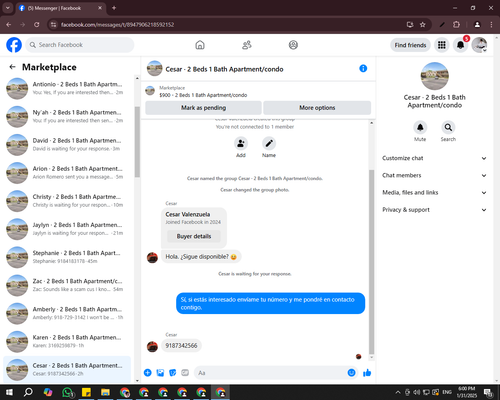
Task: Open Windows Start menu
Action: point(9,392)
